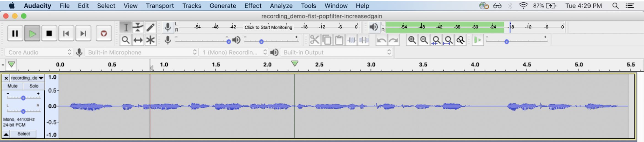Click the Zoom In button

[412, 40]
